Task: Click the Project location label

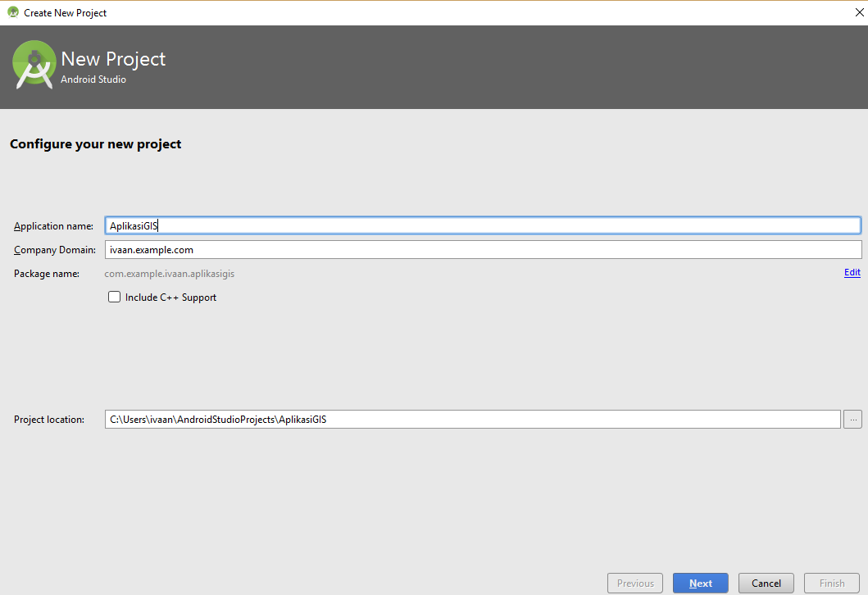Action: tap(48, 419)
